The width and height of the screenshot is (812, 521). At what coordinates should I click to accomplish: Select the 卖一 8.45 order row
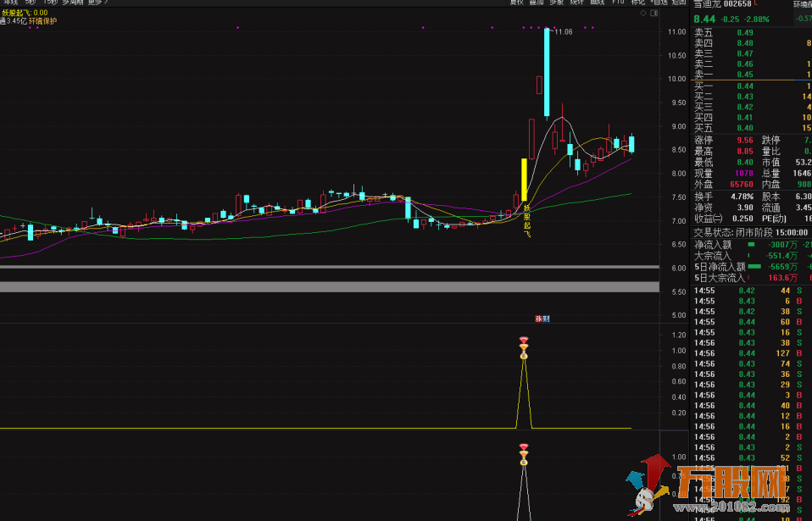pyautogui.click(x=753, y=75)
